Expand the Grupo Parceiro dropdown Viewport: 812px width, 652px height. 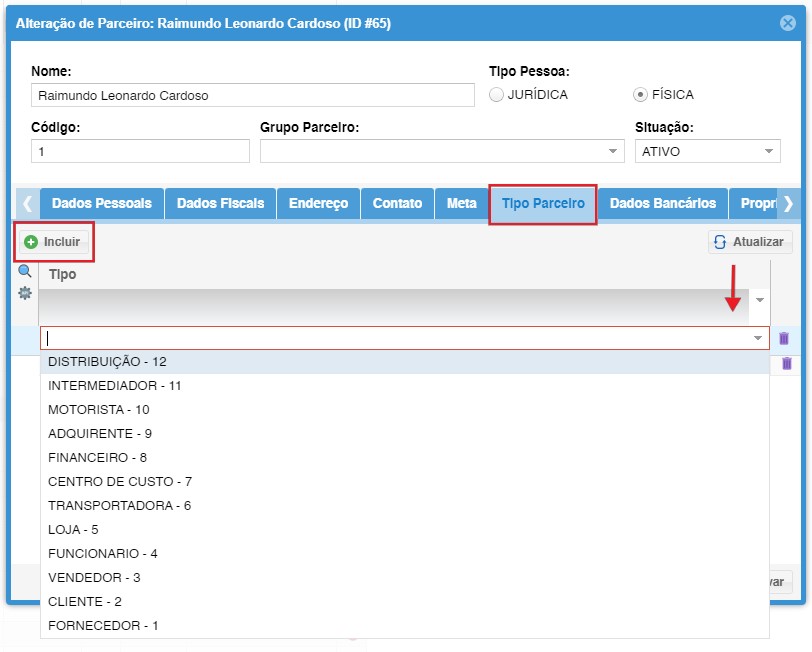(613, 151)
